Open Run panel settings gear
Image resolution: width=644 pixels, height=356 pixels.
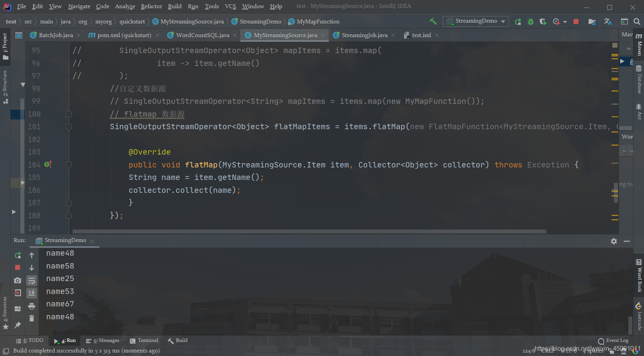614,241
